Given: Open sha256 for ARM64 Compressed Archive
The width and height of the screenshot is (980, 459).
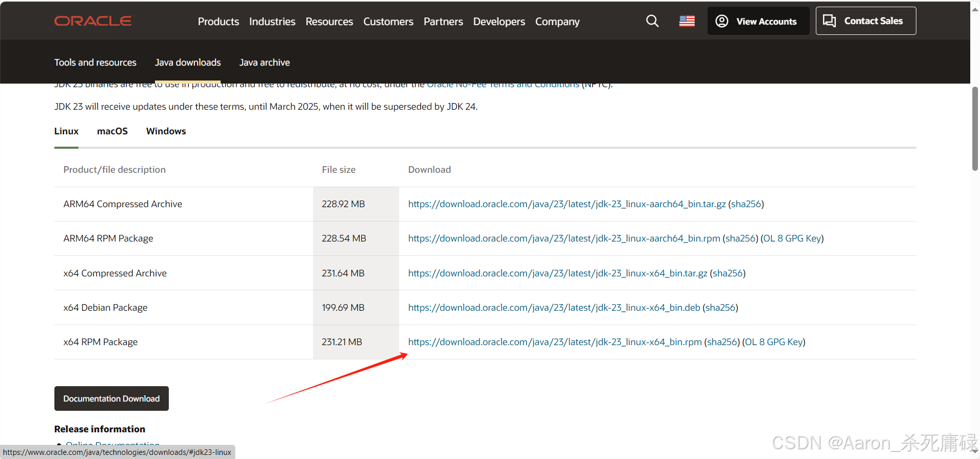Looking at the screenshot, I should click(x=746, y=204).
